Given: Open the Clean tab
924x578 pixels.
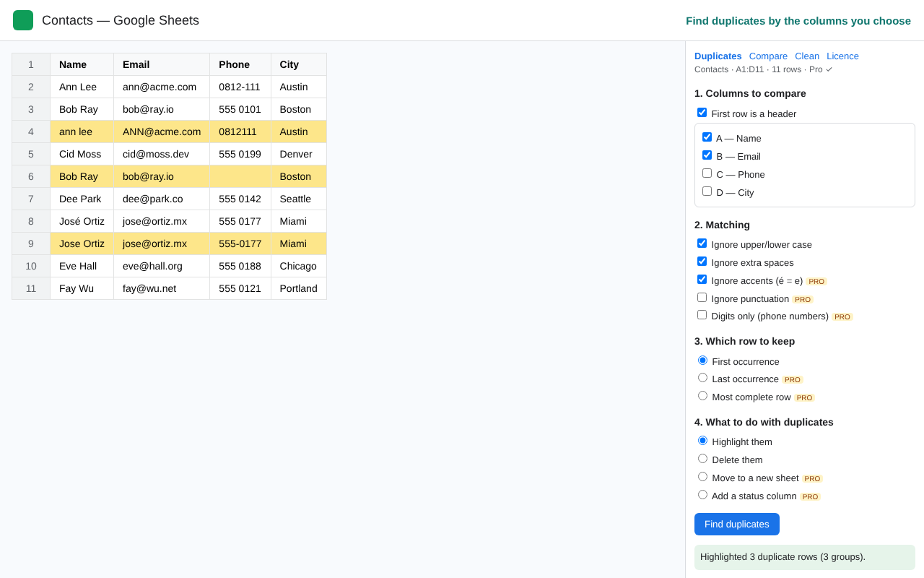Looking at the screenshot, I should [x=807, y=56].
